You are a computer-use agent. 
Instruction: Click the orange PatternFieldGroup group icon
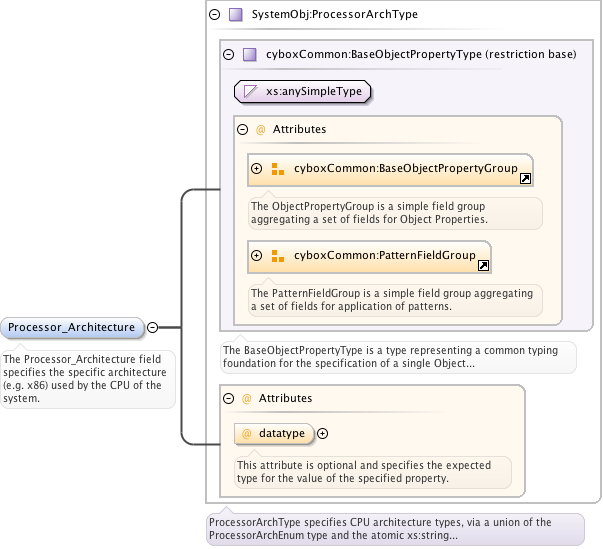[278, 256]
